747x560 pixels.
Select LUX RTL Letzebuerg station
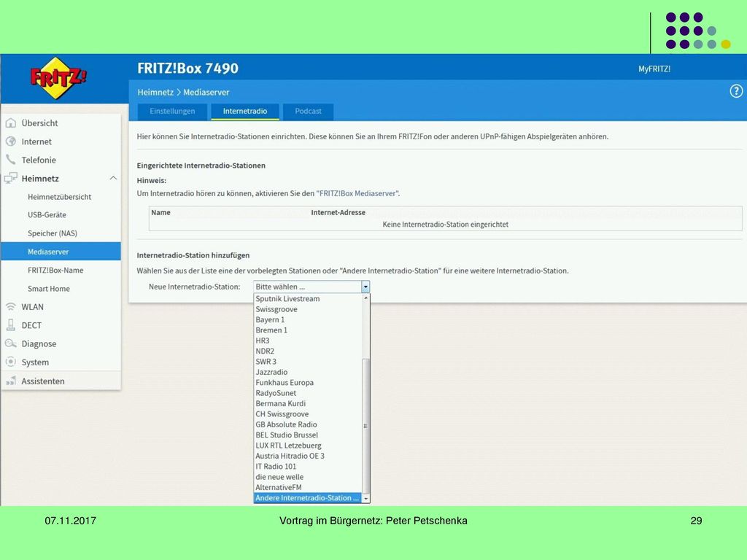308,446
